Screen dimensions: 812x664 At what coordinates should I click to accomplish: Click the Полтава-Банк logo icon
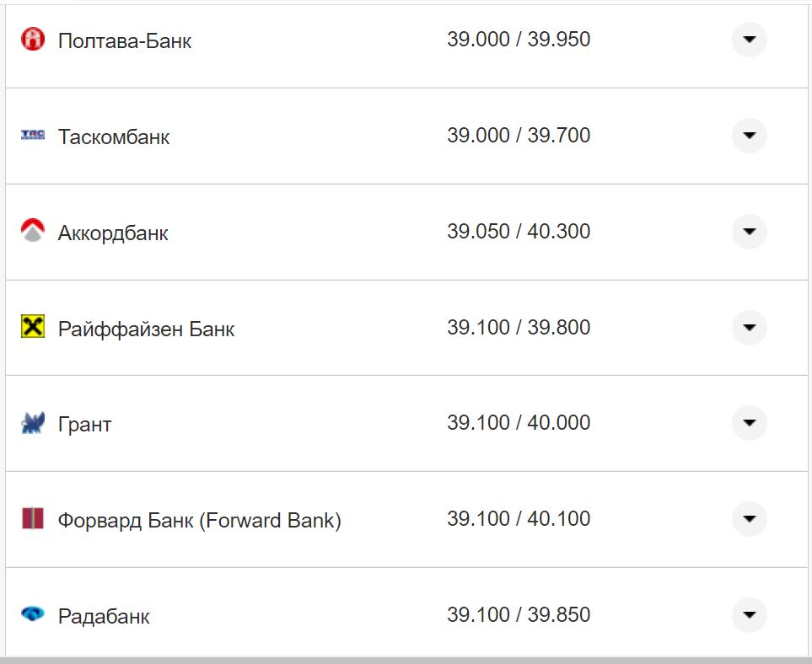(x=32, y=39)
